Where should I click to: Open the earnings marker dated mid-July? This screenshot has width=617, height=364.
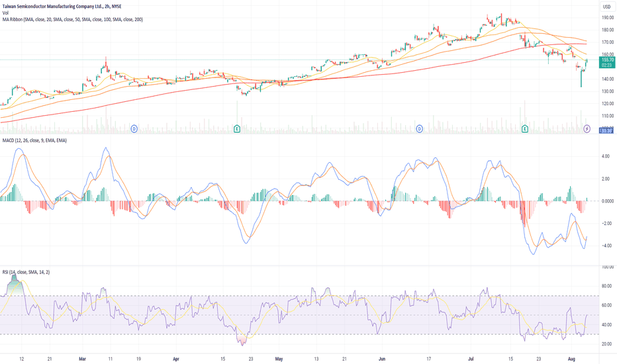pos(525,128)
